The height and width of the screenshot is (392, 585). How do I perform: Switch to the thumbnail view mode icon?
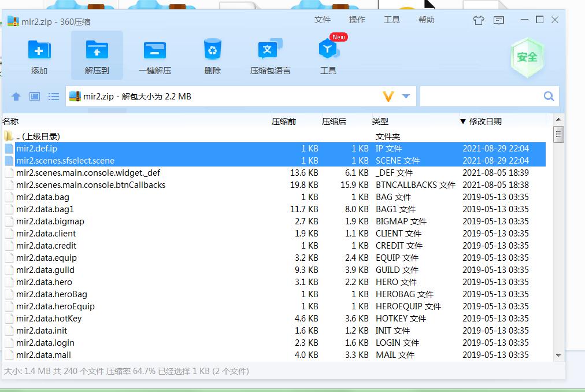pos(35,97)
